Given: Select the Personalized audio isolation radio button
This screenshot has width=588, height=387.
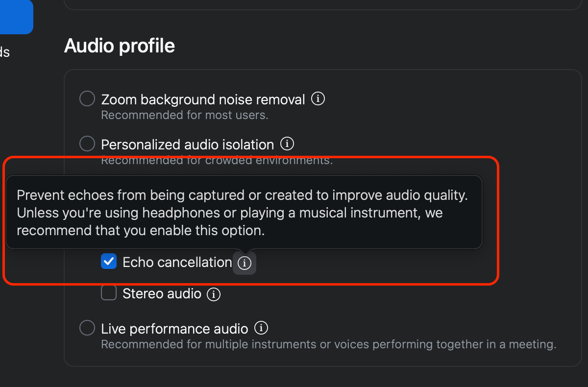Looking at the screenshot, I should [x=87, y=144].
